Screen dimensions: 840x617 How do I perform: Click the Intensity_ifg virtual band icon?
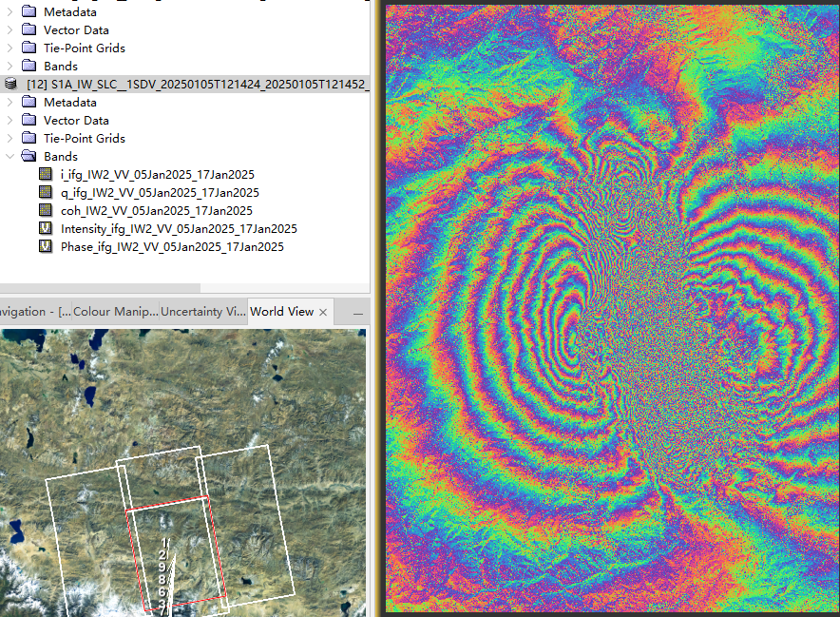46,228
